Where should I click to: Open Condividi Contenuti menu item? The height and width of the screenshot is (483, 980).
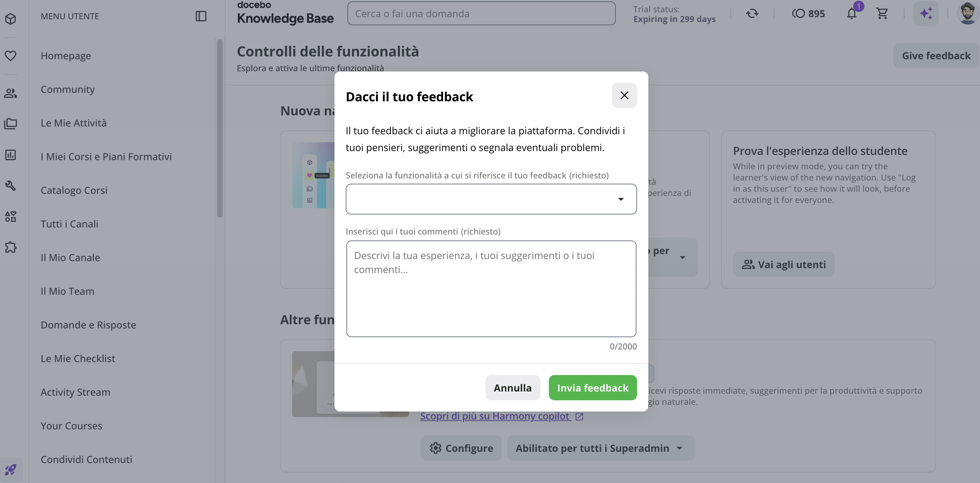[87, 460]
